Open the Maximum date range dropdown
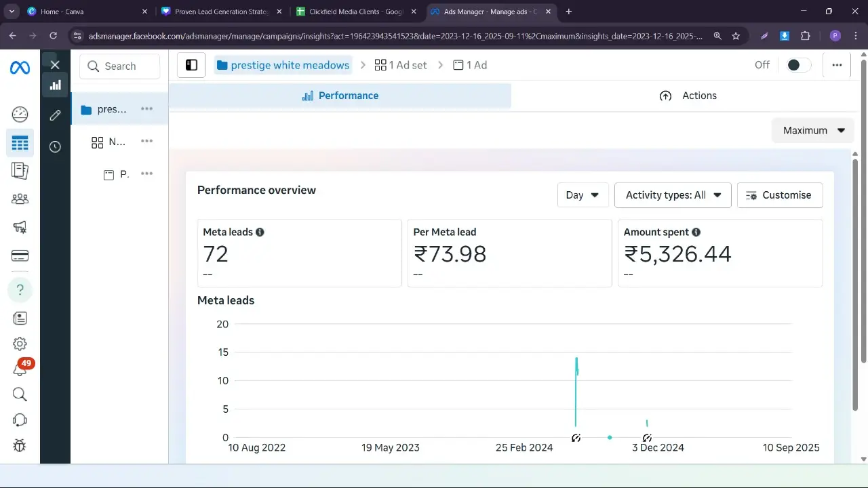Image resolution: width=868 pixels, height=488 pixels. (813, 130)
